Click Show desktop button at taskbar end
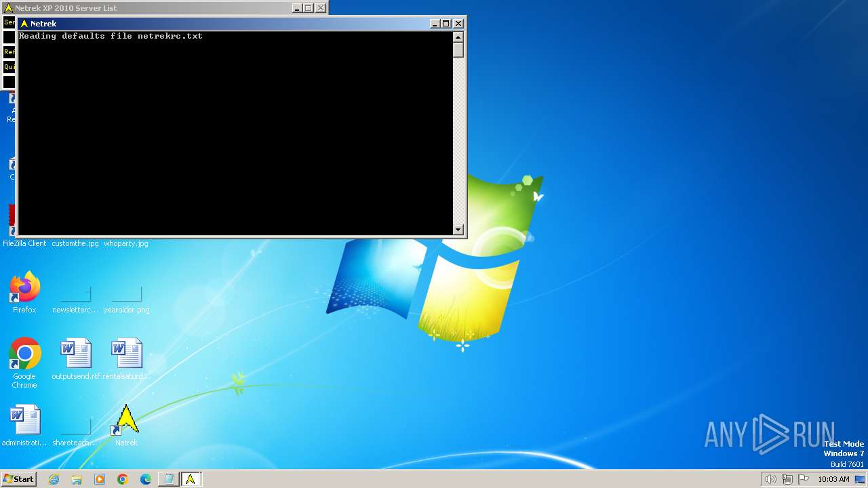This screenshot has width=868, height=488. point(860,479)
